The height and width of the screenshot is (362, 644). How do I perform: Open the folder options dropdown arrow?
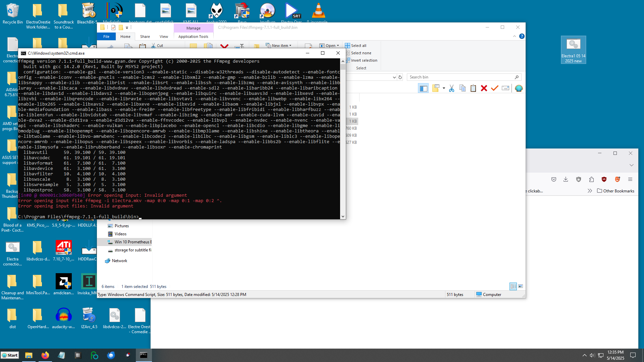point(444,88)
